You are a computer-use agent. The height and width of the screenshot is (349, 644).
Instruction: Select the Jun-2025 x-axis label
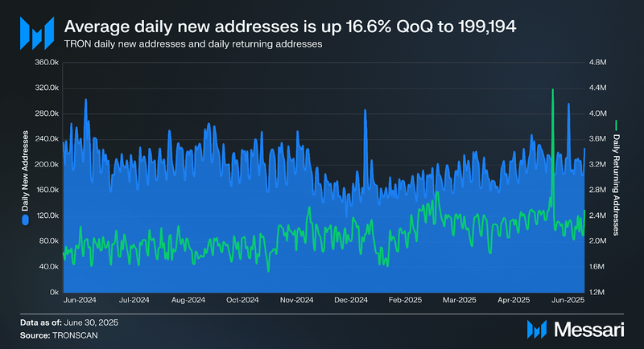point(568,300)
